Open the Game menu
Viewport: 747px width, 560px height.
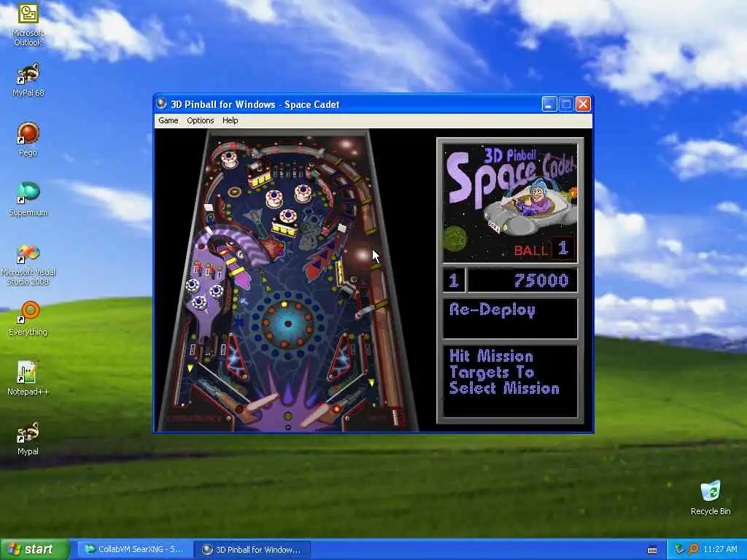coord(169,120)
